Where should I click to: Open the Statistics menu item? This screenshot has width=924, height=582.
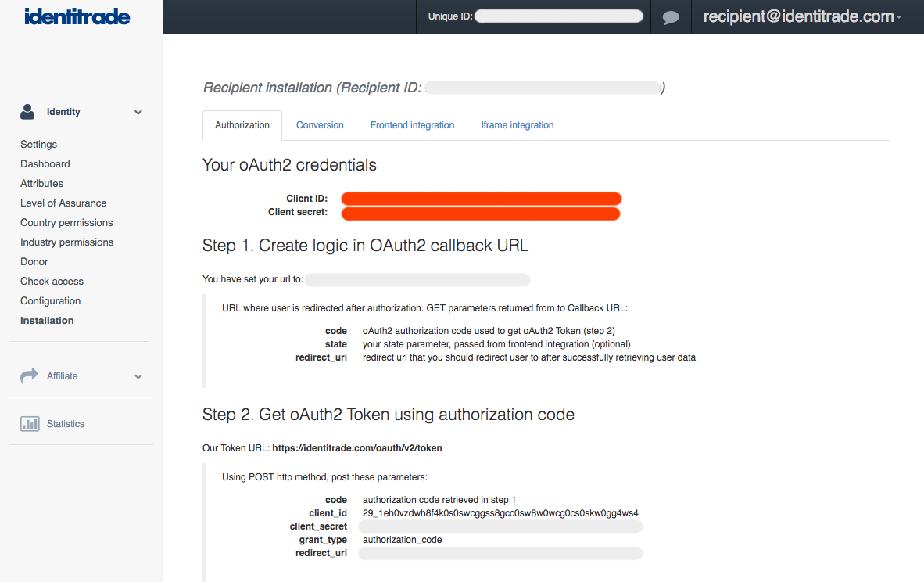point(66,423)
